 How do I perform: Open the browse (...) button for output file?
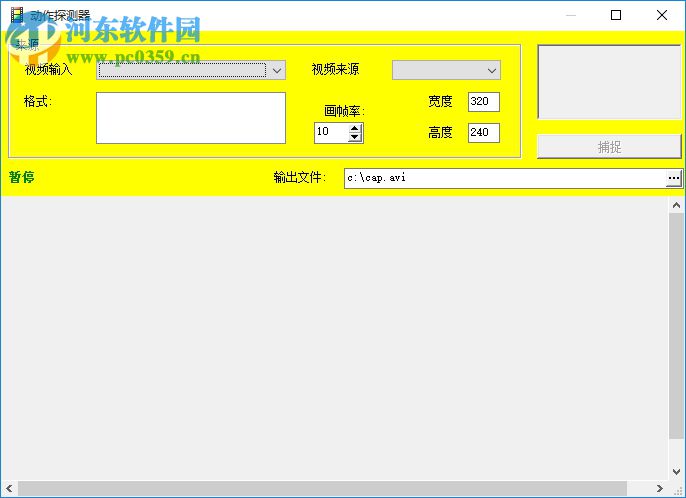tap(674, 178)
